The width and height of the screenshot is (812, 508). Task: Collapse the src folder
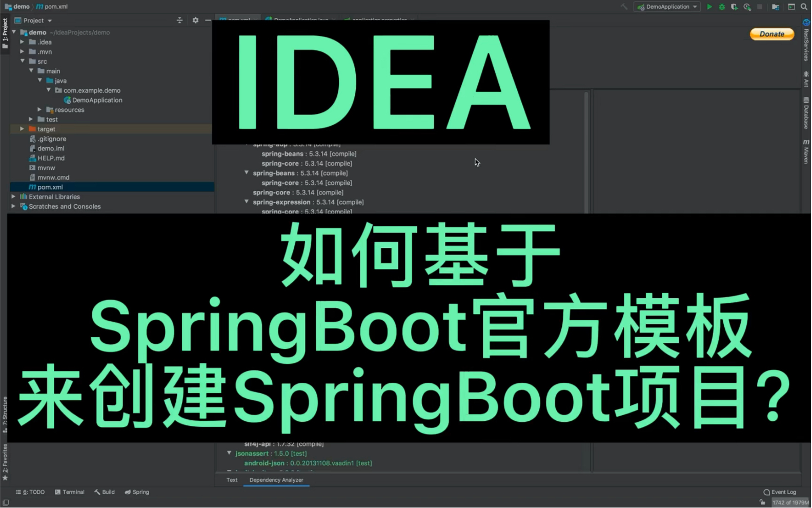click(22, 61)
